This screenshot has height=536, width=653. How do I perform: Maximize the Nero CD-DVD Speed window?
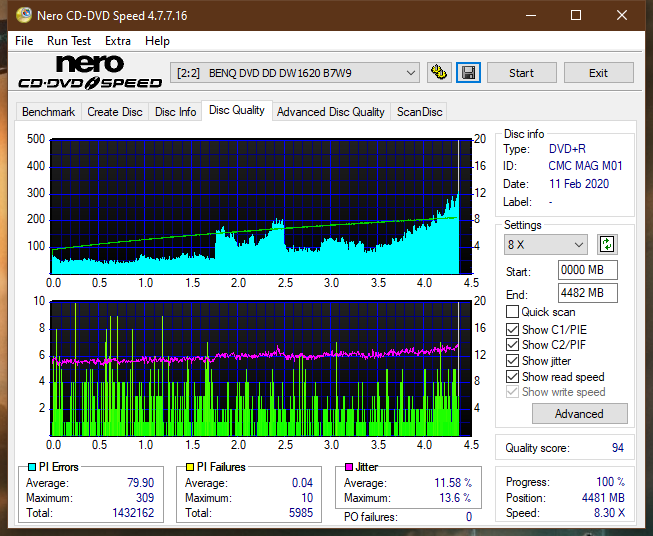click(576, 15)
